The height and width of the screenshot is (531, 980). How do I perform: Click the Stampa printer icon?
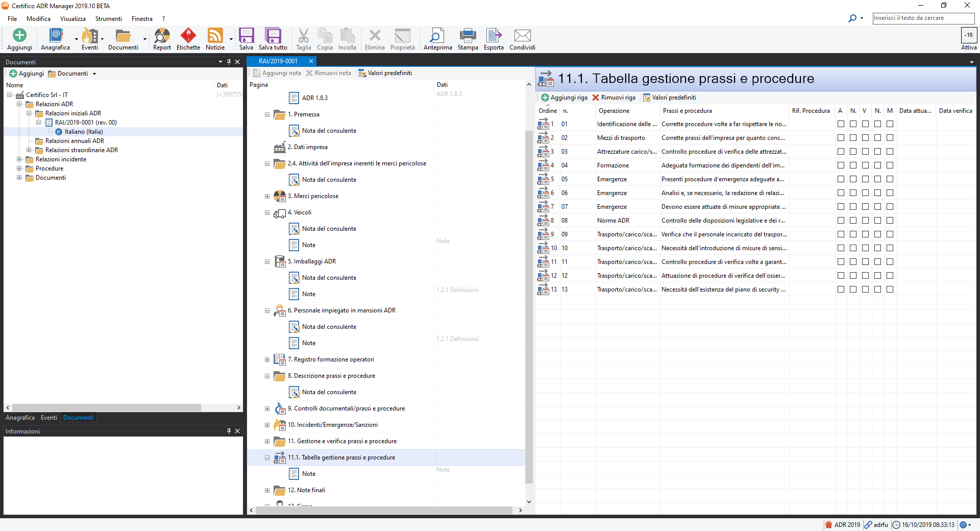468,39
